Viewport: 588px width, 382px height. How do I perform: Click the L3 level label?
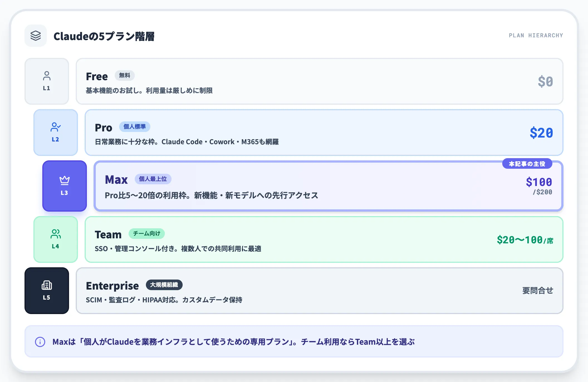(x=64, y=193)
